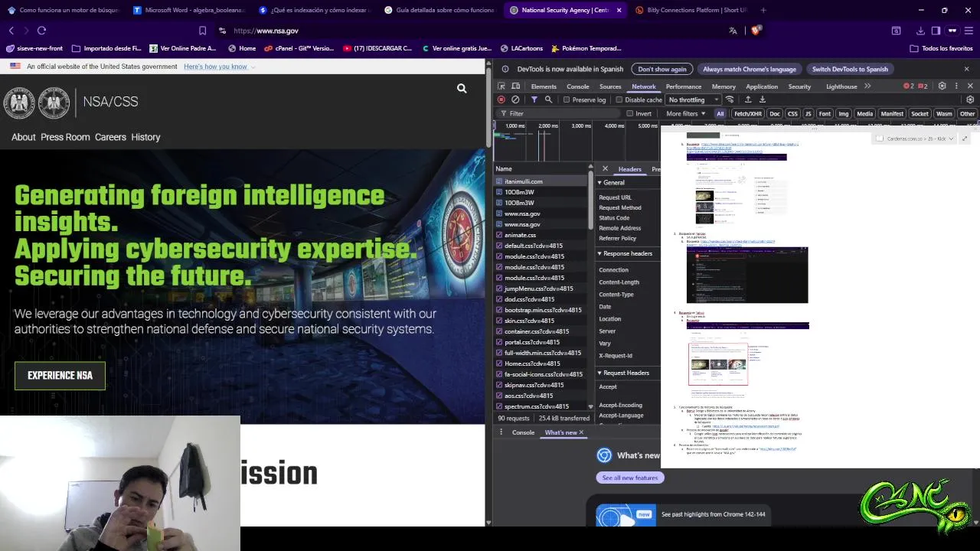Toggle the DevTools device toolbar icon
980x551 pixels.
515,86
